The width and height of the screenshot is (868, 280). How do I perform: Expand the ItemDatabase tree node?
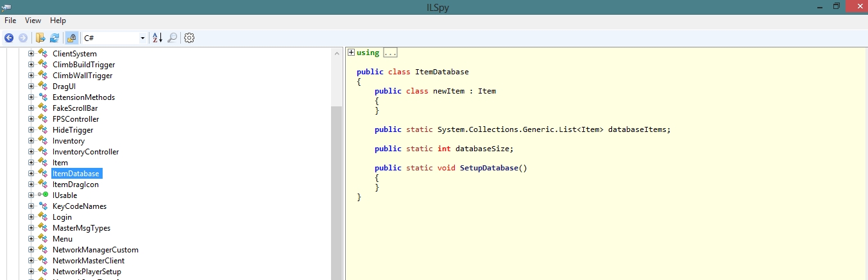coord(31,174)
